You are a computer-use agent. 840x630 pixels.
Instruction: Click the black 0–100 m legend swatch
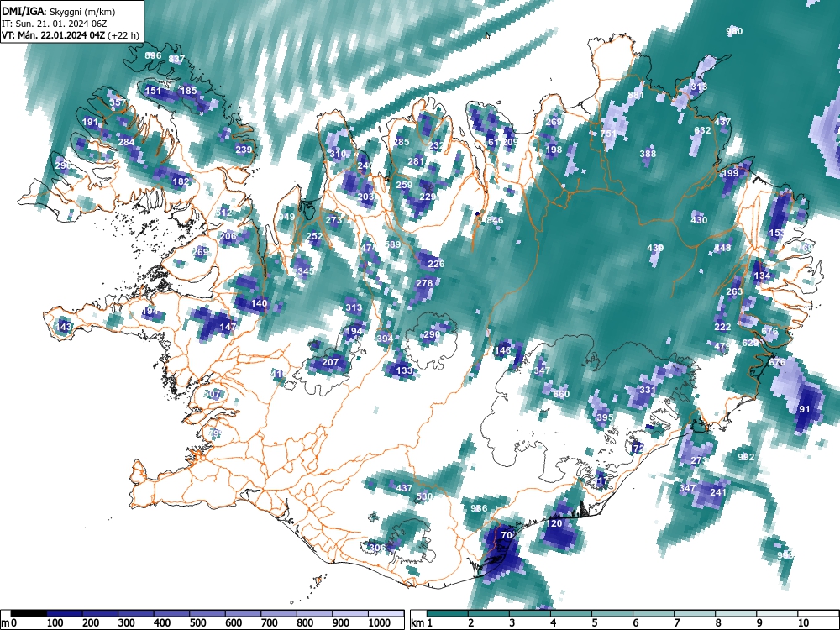[29, 613]
